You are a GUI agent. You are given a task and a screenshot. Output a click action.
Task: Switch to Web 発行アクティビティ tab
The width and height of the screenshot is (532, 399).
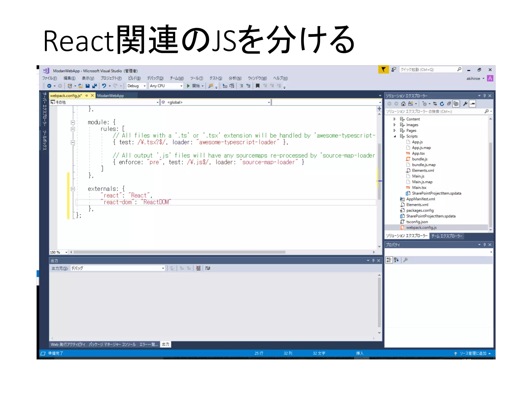tap(68, 344)
